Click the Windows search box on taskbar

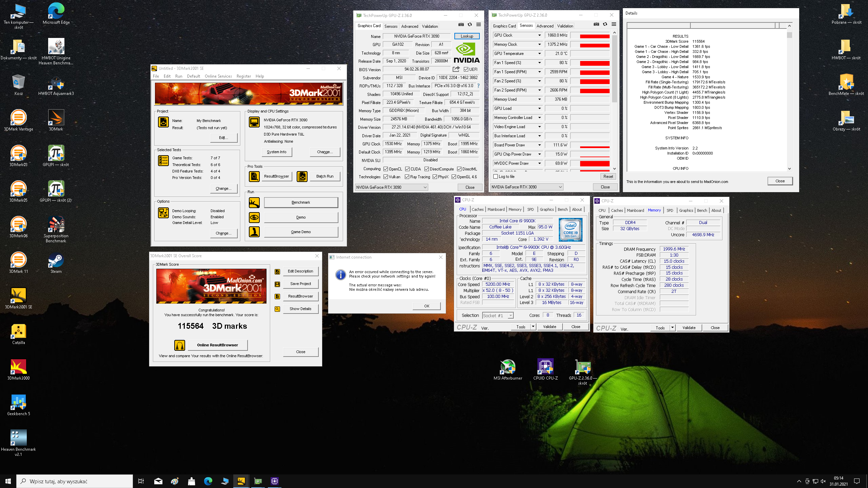point(75,481)
